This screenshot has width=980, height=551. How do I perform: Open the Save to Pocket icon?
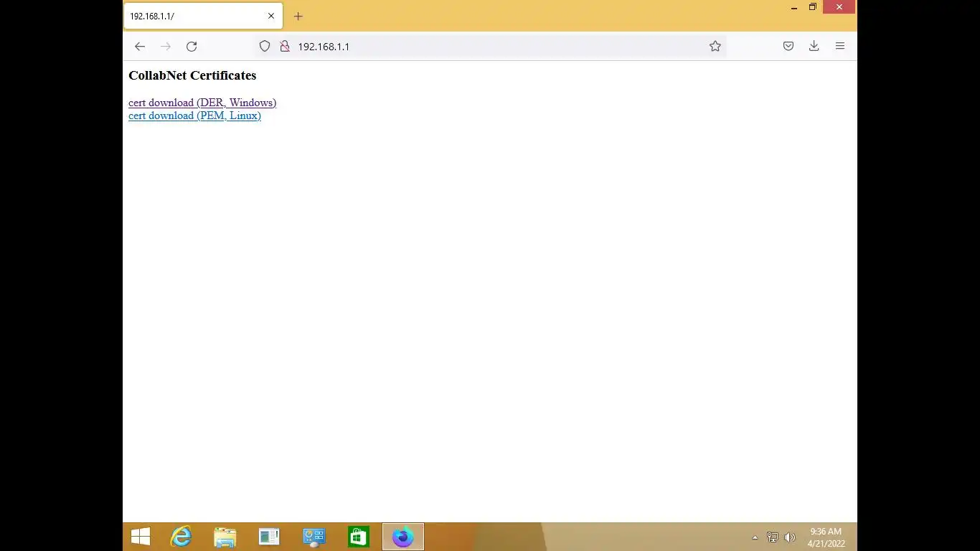pyautogui.click(x=788, y=46)
